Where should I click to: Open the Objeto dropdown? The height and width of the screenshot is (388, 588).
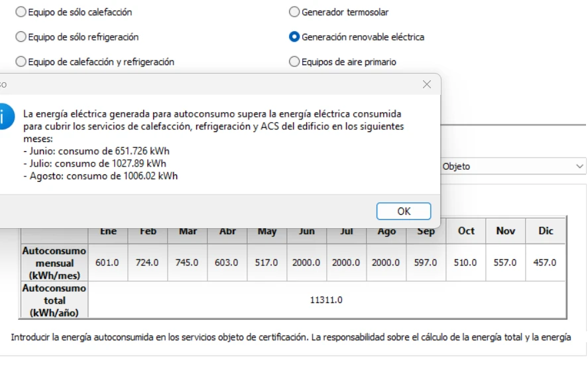pyautogui.click(x=513, y=166)
